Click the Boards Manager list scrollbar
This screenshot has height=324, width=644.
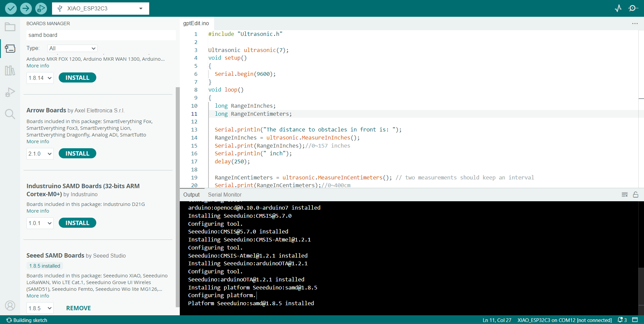click(x=178, y=197)
